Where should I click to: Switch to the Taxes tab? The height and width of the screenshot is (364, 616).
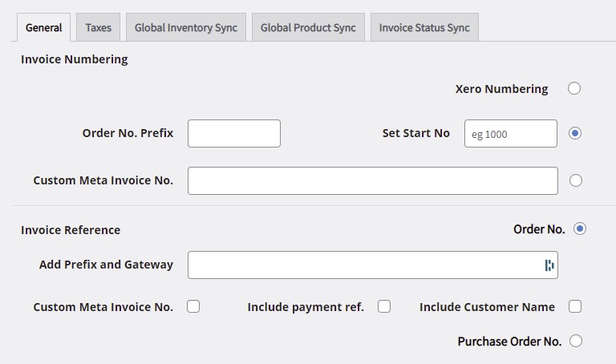coord(98,27)
